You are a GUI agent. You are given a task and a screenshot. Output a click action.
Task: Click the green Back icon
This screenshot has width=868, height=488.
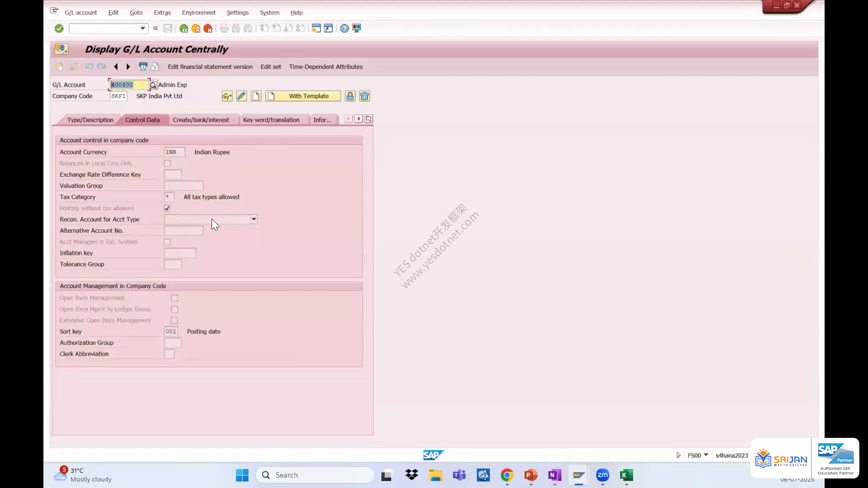click(184, 28)
